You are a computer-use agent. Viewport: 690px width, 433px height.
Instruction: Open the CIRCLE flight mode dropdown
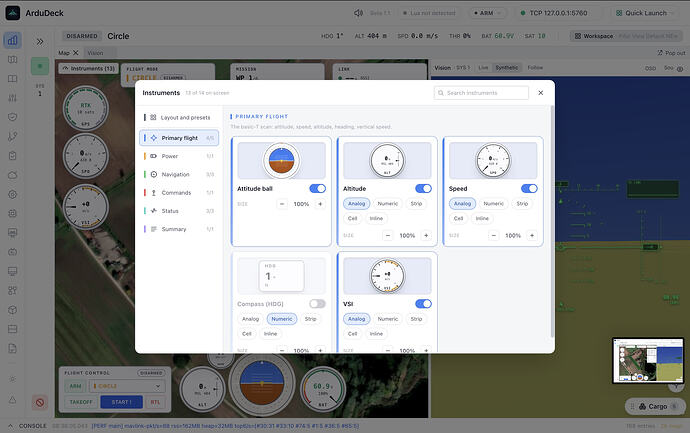click(x=127, y=386)
